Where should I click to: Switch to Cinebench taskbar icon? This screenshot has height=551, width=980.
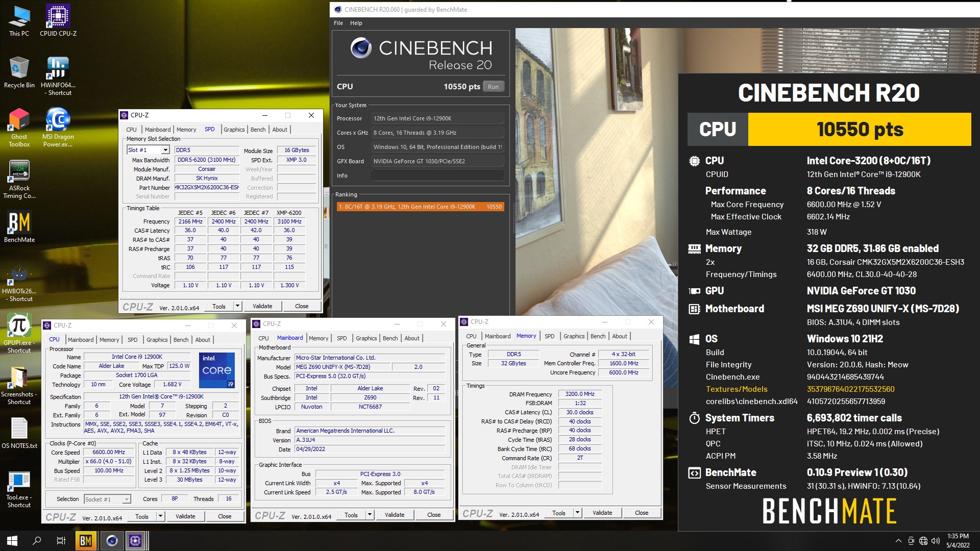[112, 541]
